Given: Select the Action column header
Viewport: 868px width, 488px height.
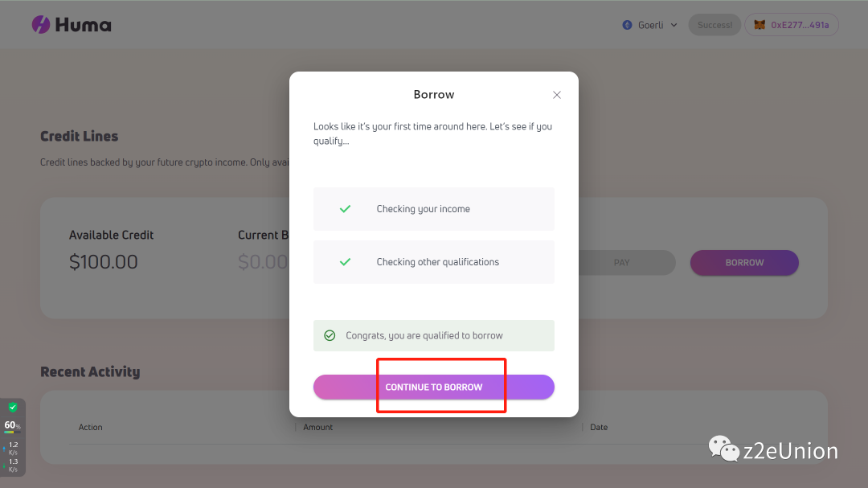Looking at the screenshot, I should click(x=91, y=427).
